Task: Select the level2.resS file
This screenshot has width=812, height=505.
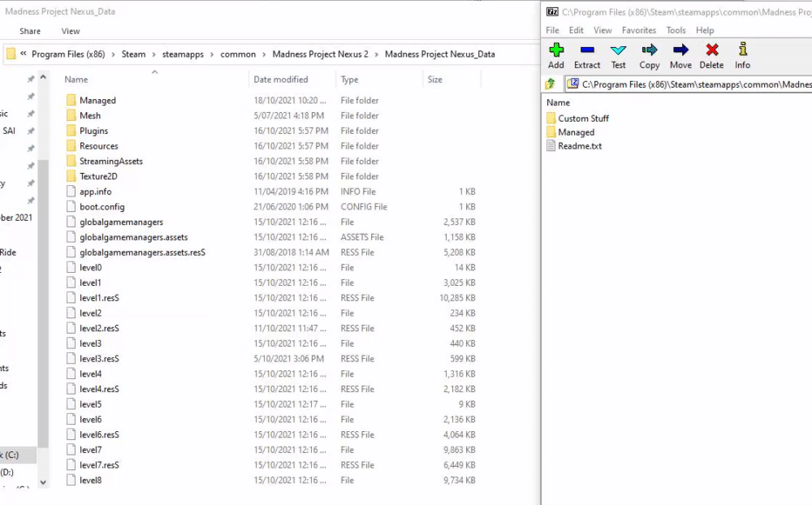Action: (x=93, y=328)
